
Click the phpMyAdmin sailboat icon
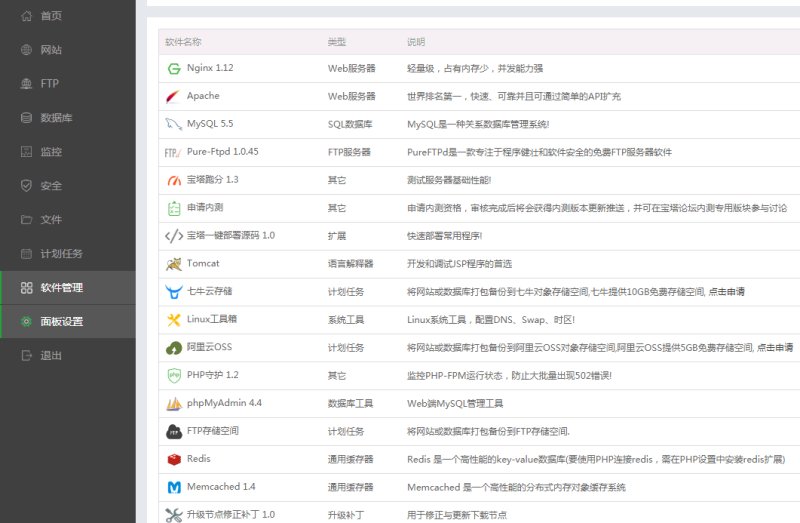pos(174,404)
